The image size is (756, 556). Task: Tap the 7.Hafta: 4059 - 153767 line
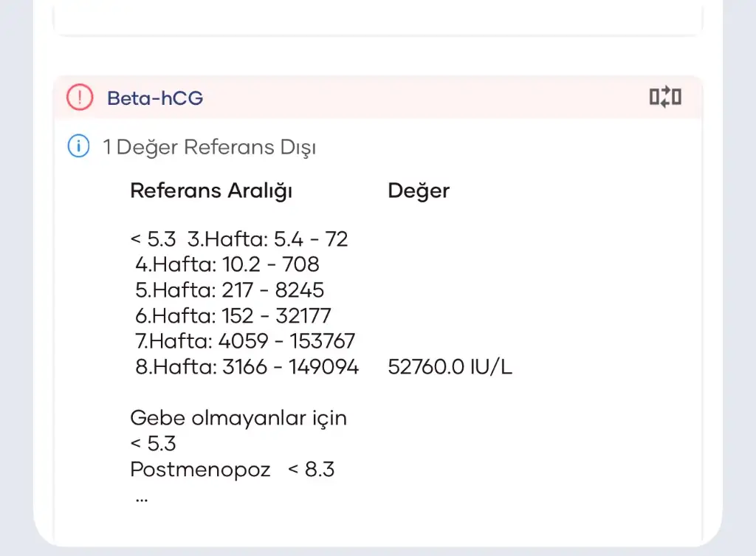pyautogui.click(x=245, y=341)
